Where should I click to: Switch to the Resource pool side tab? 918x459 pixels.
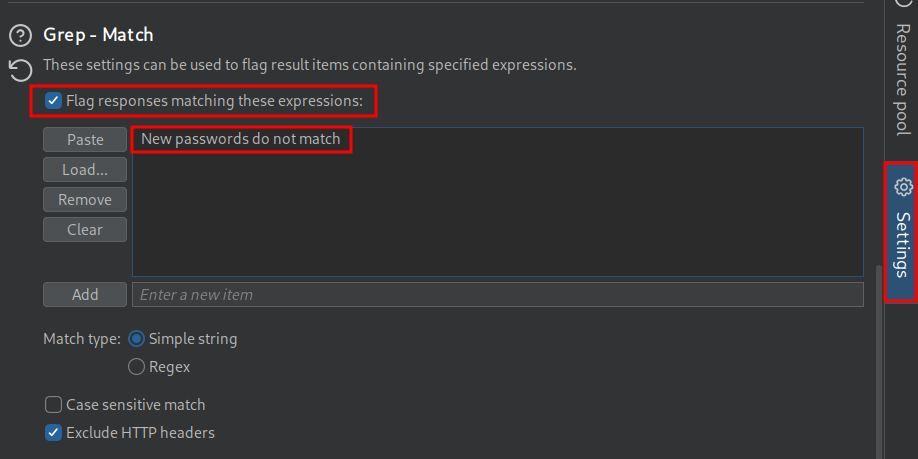902,80
